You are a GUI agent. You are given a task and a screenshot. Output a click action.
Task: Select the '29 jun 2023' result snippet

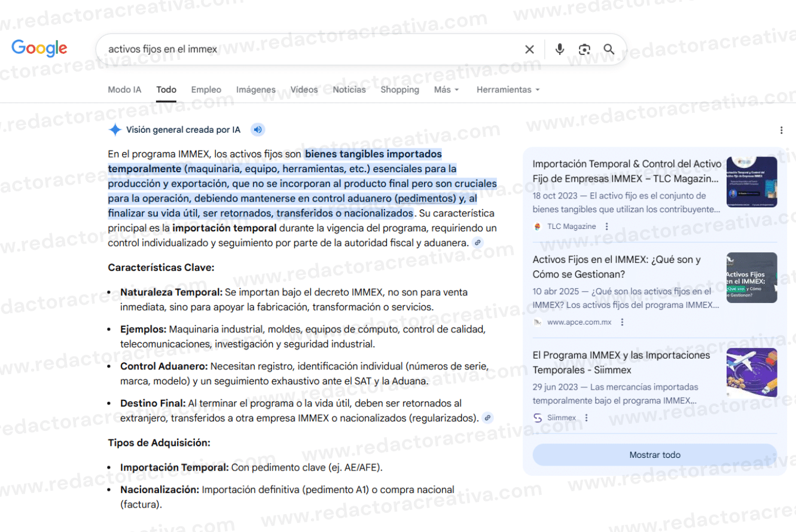click(616, 394)
